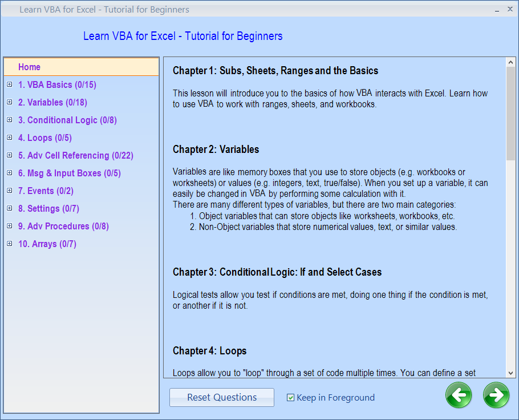Expand the 8. Settings chapter

click(10, 208)
